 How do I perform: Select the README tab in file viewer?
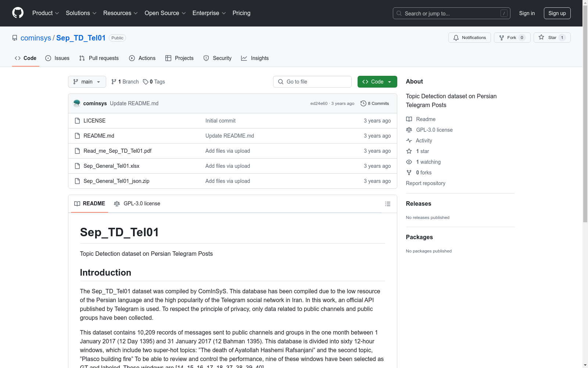click(90, 204)
